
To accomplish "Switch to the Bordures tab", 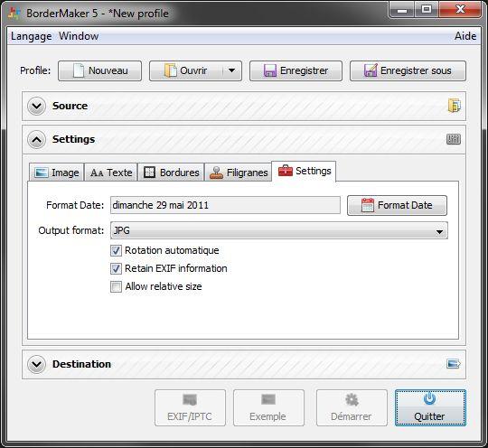I will click(x=171, y=172).
